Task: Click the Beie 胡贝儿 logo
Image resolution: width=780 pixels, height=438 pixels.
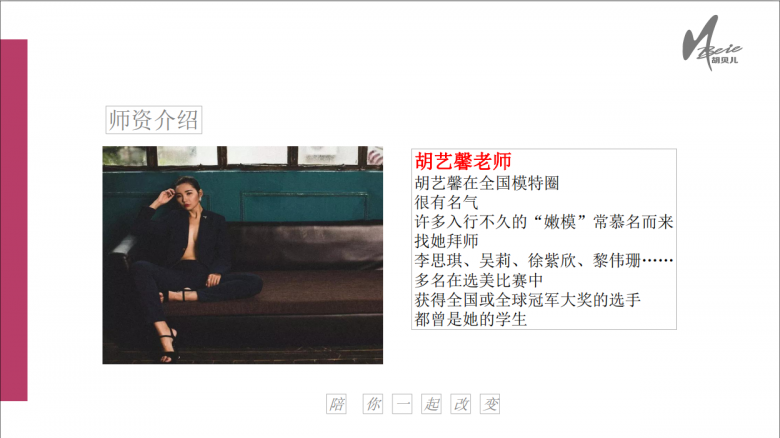Action: click(711, 43)
